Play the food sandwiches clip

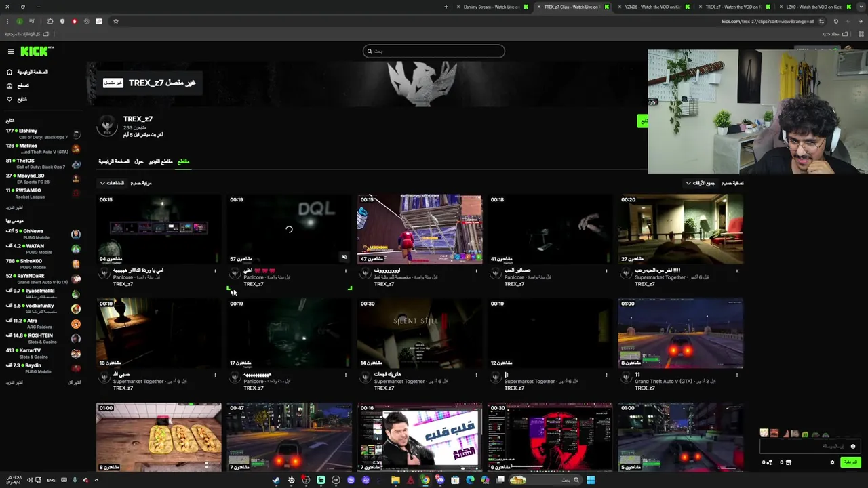[x=159, y=437]
